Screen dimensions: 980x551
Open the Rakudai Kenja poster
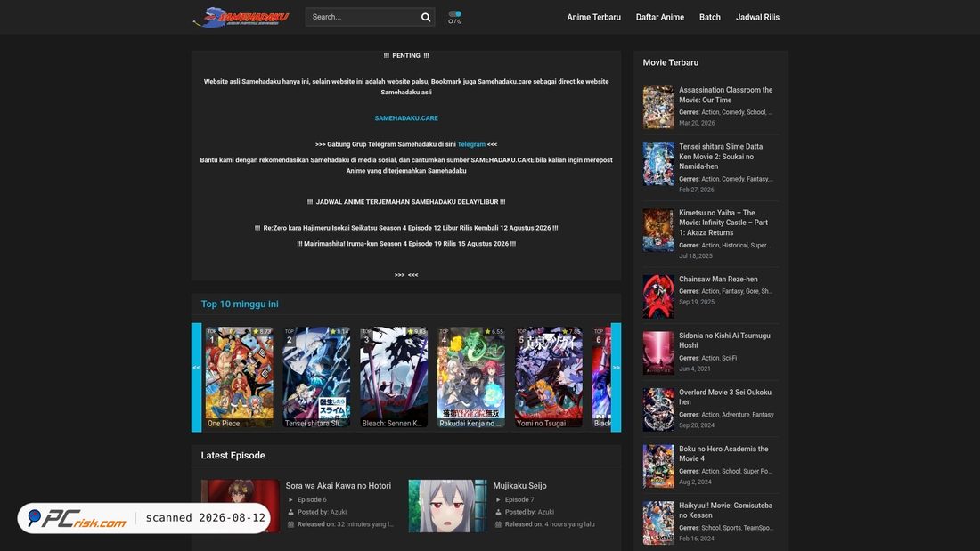click(x=471, y=377)
